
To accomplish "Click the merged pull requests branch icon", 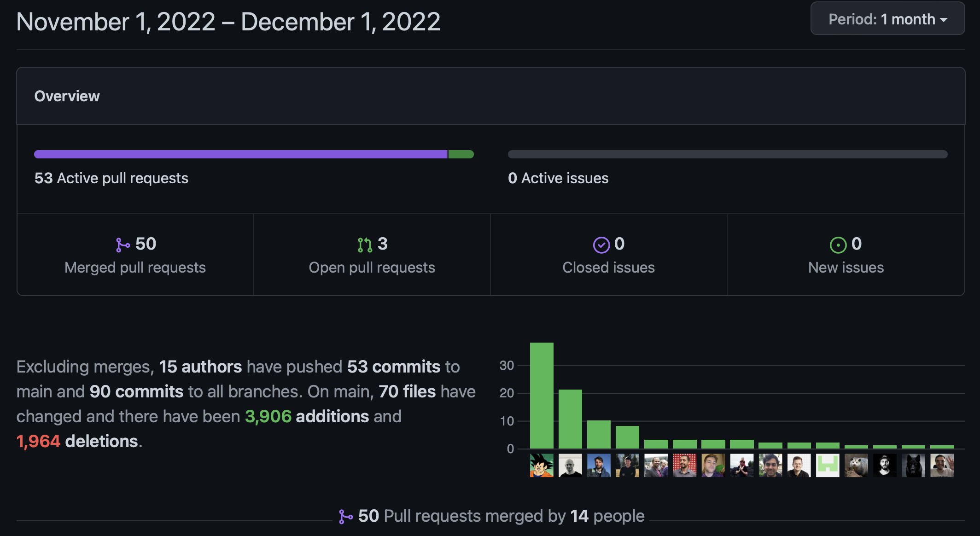I will click(122, 245).
